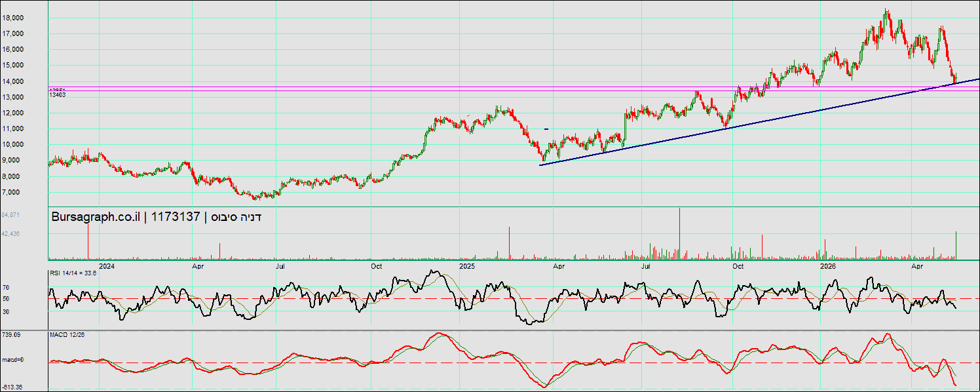Click the 7,000 price axis label

(x=15, y=192)
